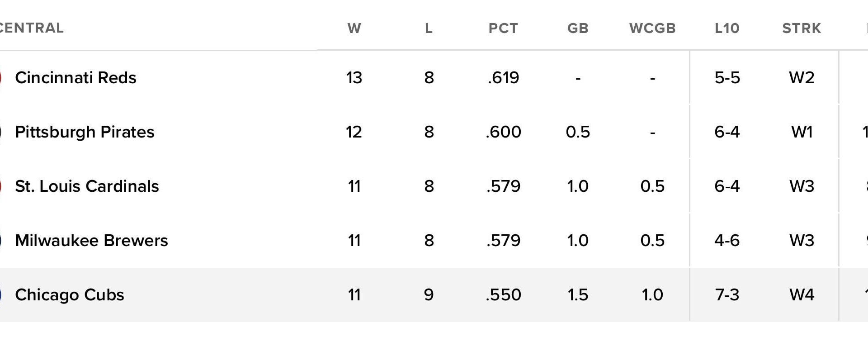
Task: Sort standings by PCT column header
Action: (503, 28)
